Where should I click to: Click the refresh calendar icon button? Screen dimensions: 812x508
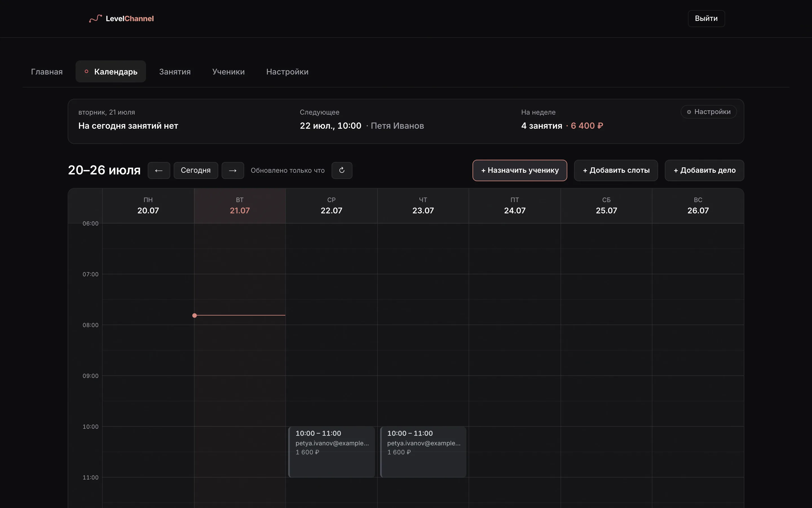coord(342,170)
